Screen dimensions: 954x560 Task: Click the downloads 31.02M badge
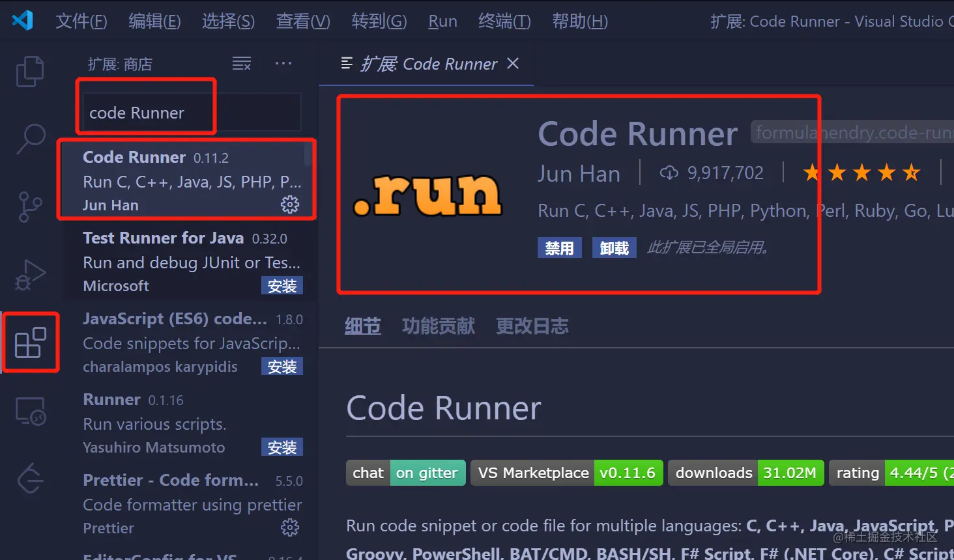(746, 473)
